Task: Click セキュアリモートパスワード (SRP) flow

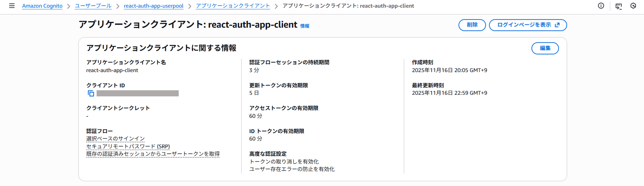Action: coord(128,146)
